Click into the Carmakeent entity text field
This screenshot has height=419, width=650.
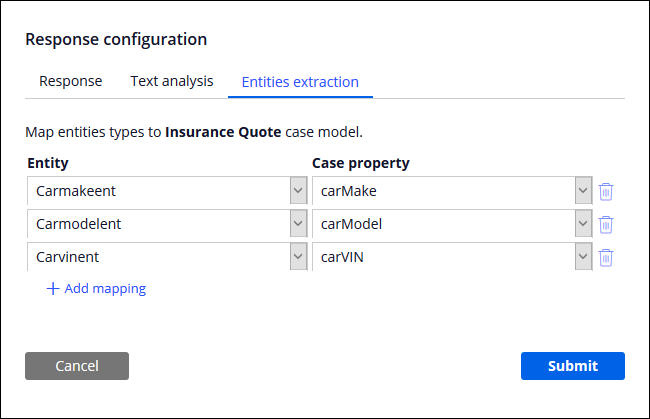click(157, 191)
